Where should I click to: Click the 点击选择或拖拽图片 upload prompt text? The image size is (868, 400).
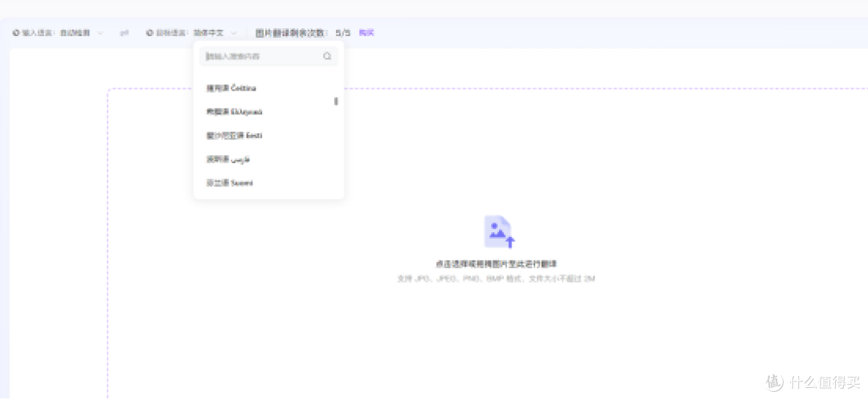coord(496,264)
